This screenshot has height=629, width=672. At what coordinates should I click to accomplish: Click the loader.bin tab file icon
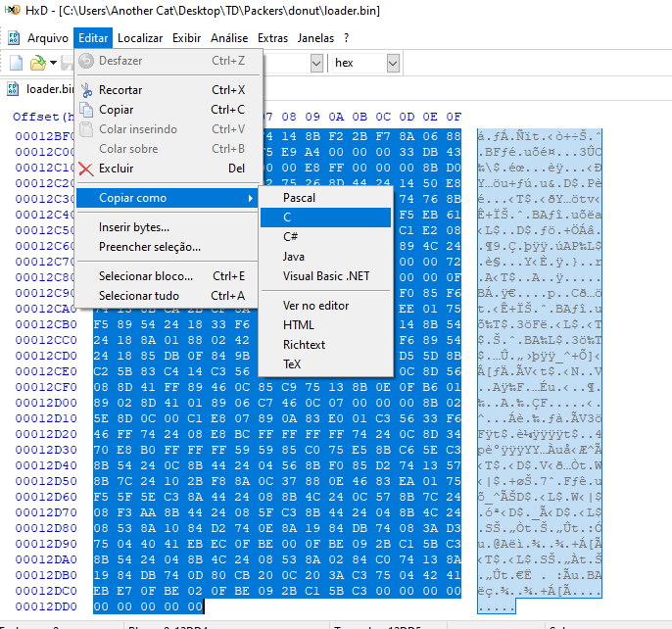13,89
